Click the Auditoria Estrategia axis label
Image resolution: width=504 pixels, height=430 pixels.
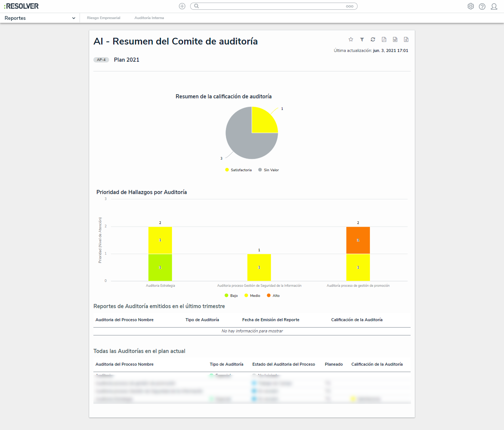160,286
